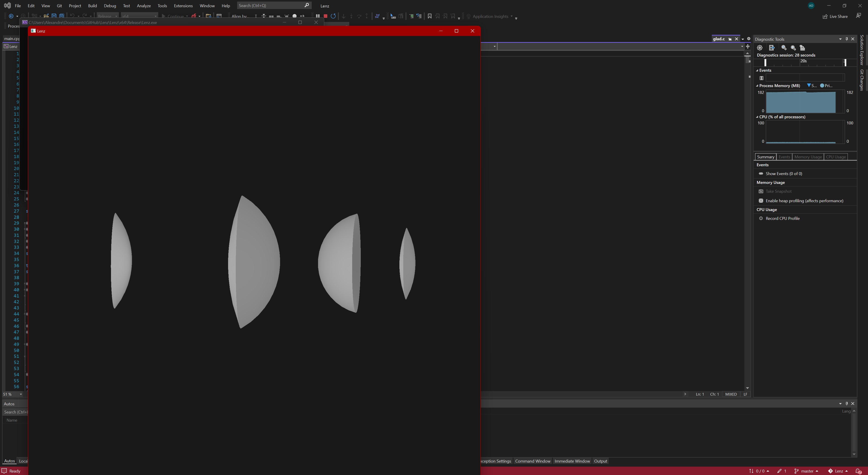
Task: Open the Output window tab
Action: coord(600,461)
